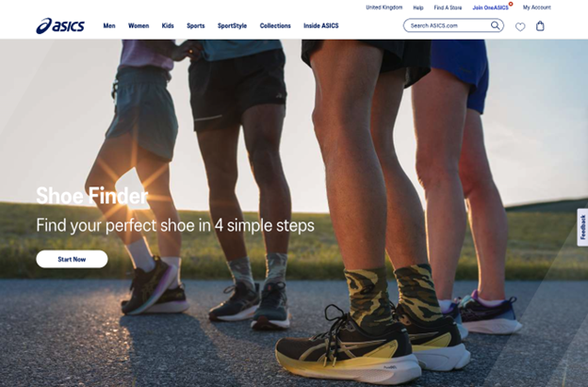Select the United Kingdom region link
Screen dimensions: 588x387
coord(384,8)
